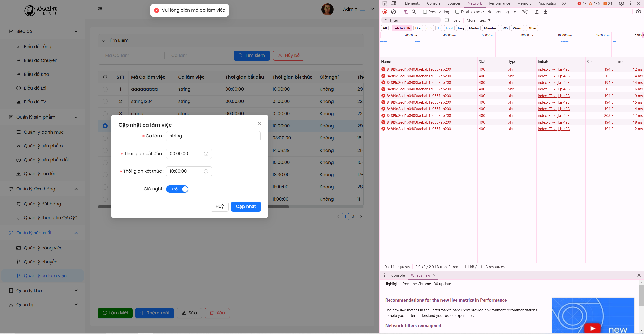The image size is (644, 334).
Task: Click the export HAR download icon
Action: [x=545, y=12]
